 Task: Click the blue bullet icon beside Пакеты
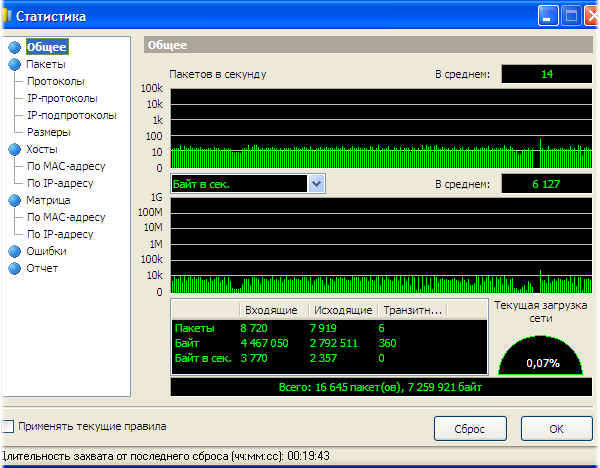coord(15,64)
